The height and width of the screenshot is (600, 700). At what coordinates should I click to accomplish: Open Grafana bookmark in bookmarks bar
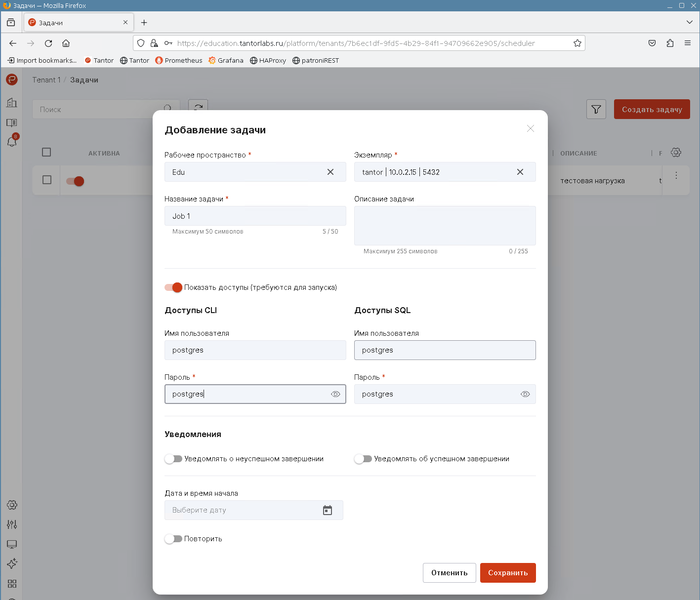pos(226,60)
